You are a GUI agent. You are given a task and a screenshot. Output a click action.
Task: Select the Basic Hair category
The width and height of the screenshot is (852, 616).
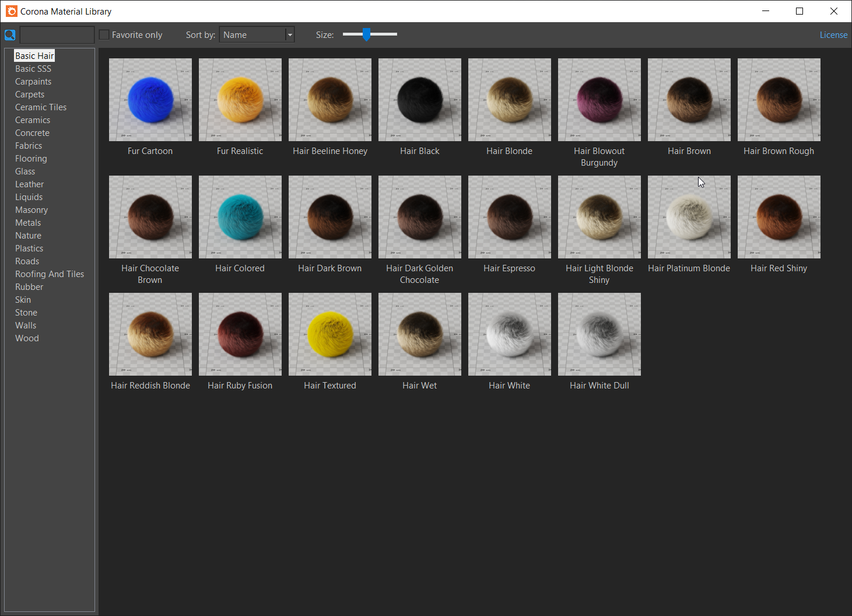click(34, 56)
